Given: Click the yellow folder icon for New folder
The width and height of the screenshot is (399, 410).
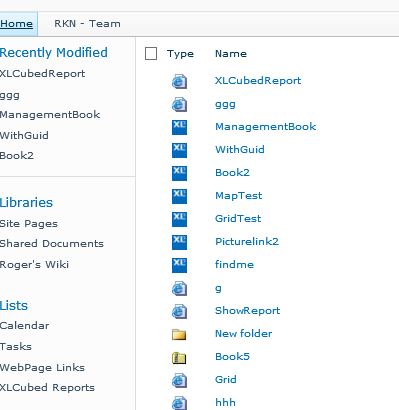Looking at the screenshot, I should 179,334.
